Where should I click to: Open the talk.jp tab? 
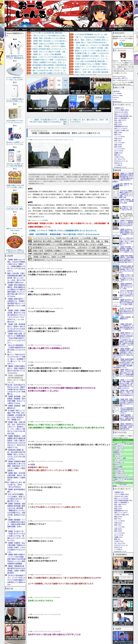(x=121, y=30)
